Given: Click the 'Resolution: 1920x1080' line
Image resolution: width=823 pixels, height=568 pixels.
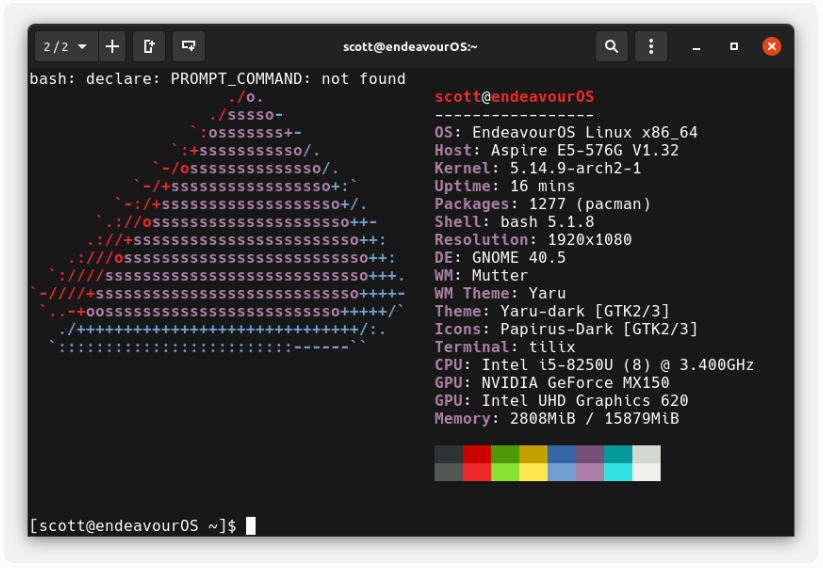Looking at the screenshot, I should click(533, 239).
